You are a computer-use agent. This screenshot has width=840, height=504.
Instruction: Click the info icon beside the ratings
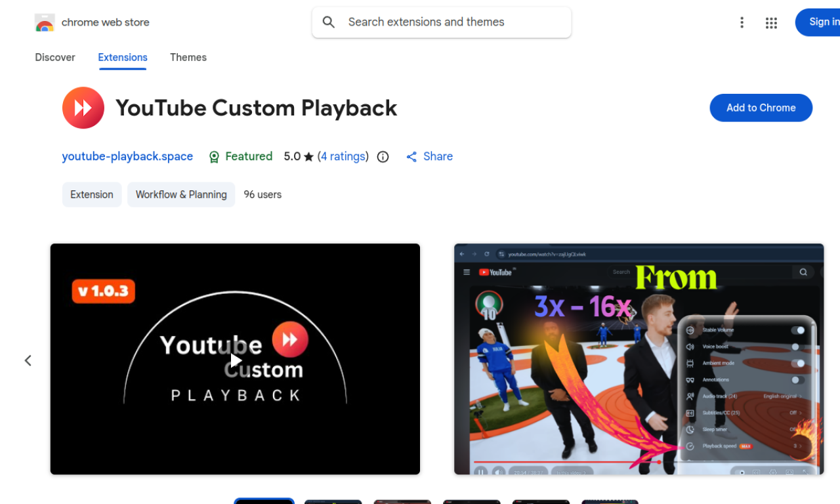pyautogui.click(x=383, y=156)
